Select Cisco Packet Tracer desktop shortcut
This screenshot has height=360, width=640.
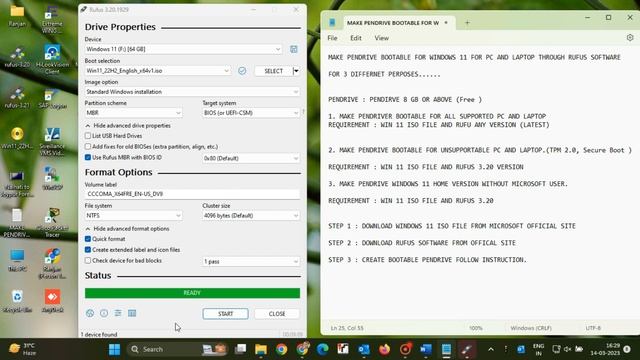click(x=52, y=222)
